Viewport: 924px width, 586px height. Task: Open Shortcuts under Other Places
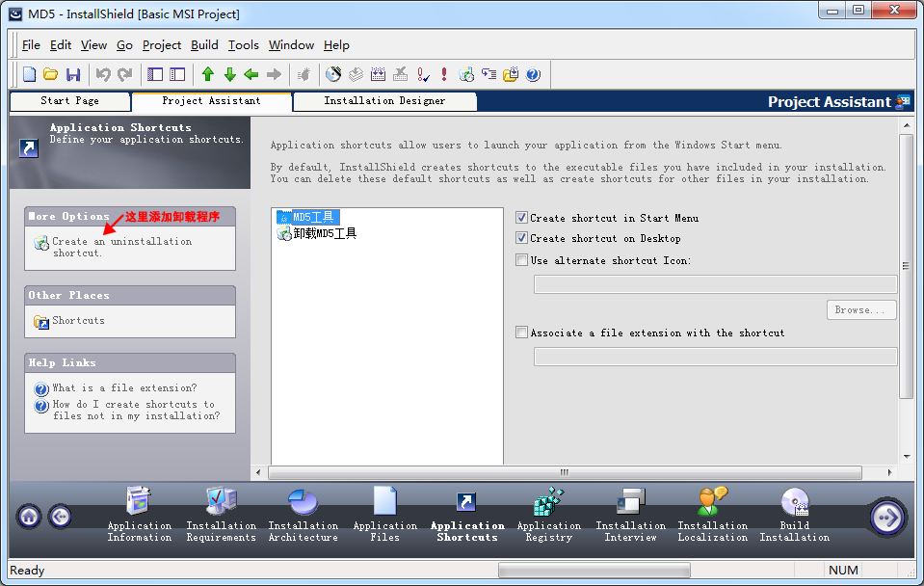point(78,321)
